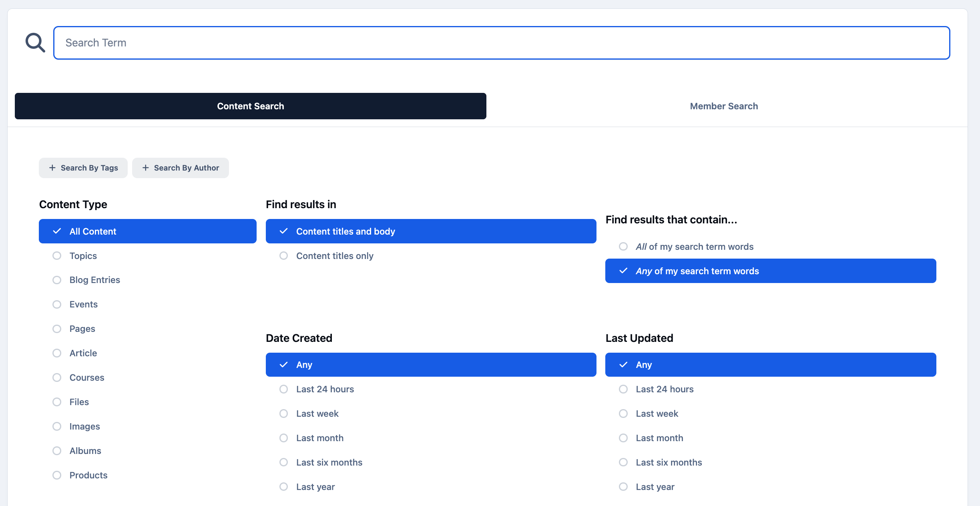The image size is (980, 506).
Task: Set Date Created to Any
Action: [431, 365]
